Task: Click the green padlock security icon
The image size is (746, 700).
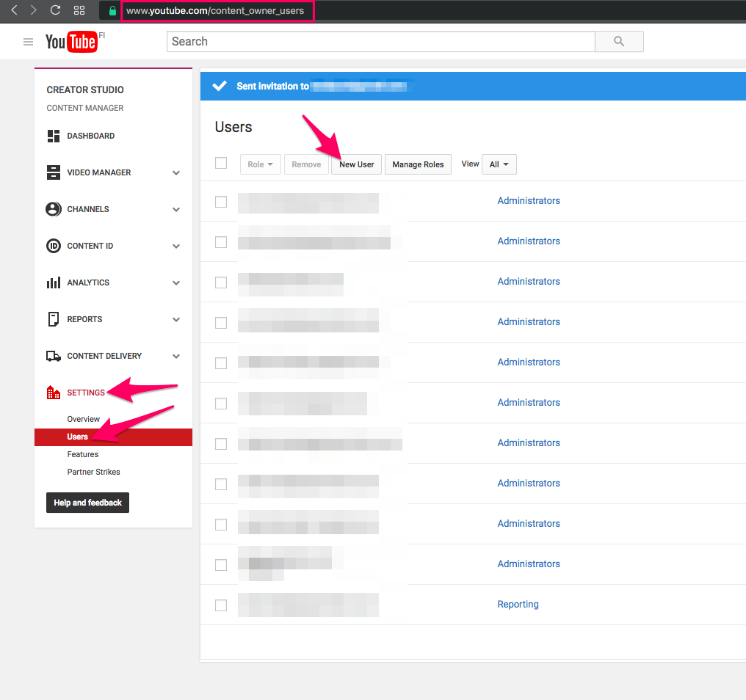Action: click(x=112, y=10)
